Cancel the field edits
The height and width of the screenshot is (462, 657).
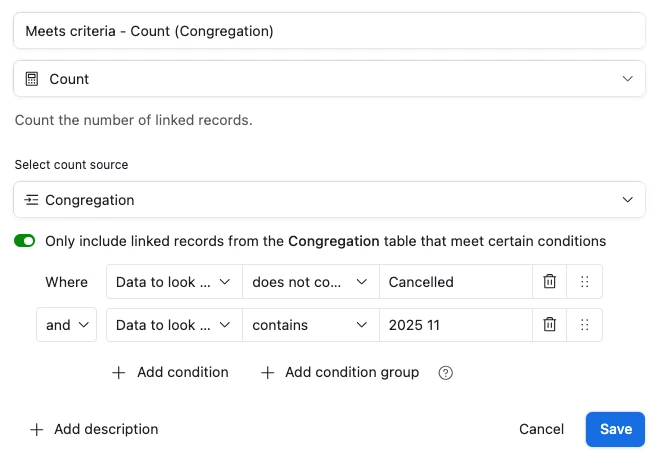pyautogui.click(x=542, y=429)
